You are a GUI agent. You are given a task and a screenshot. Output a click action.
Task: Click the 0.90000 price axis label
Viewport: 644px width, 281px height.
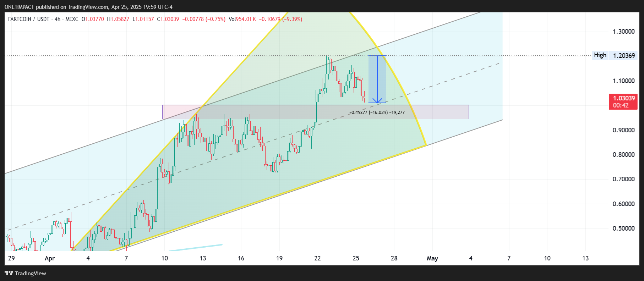(x=624, y=130)
